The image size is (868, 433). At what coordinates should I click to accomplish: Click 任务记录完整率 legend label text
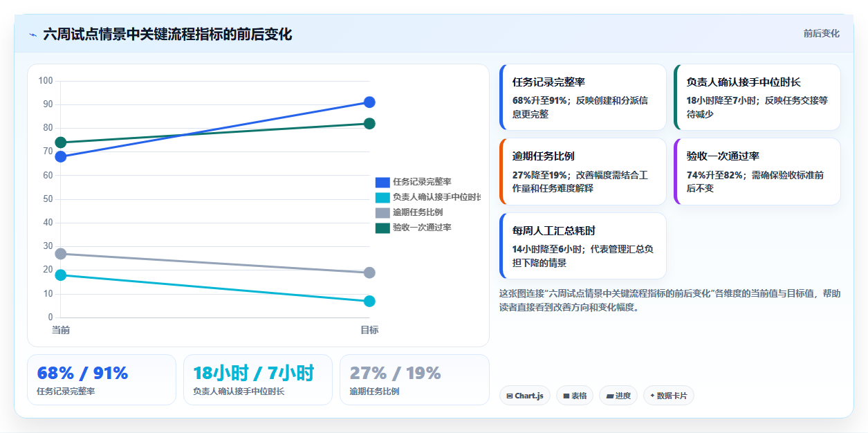tap(422, 182)
